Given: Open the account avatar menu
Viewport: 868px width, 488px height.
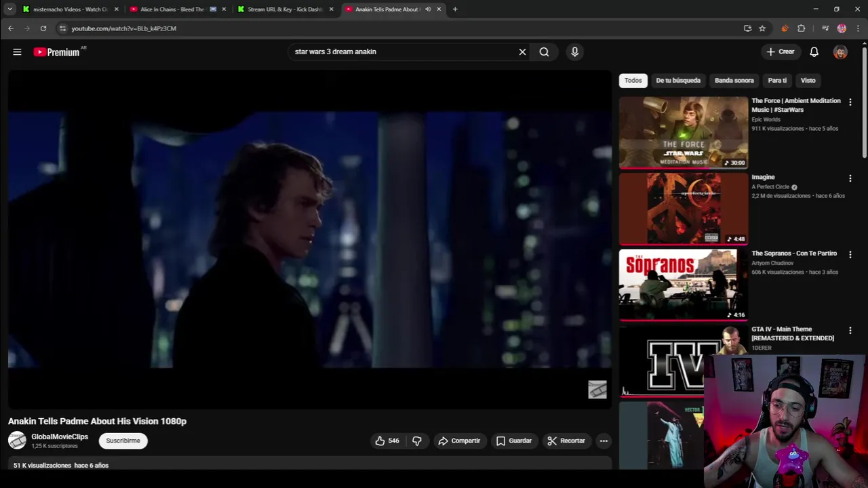Looking at the screenshot, I should 840,52.
